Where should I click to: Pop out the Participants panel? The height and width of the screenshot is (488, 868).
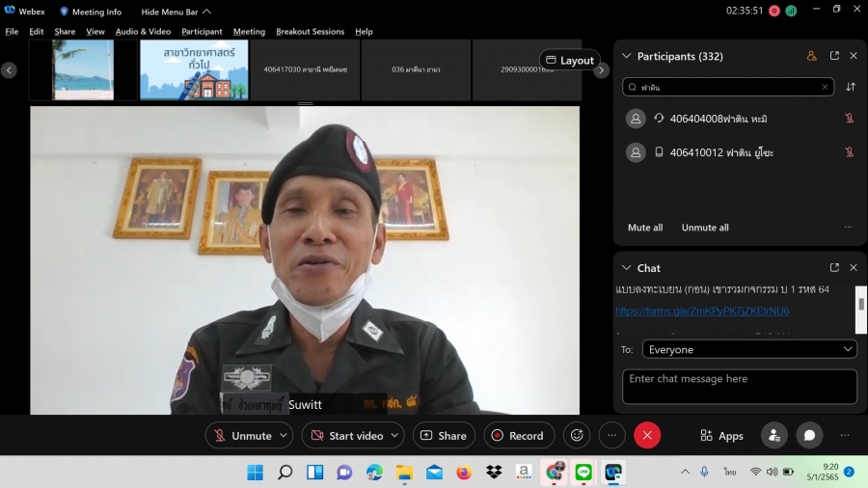click(x=834, y=56)
